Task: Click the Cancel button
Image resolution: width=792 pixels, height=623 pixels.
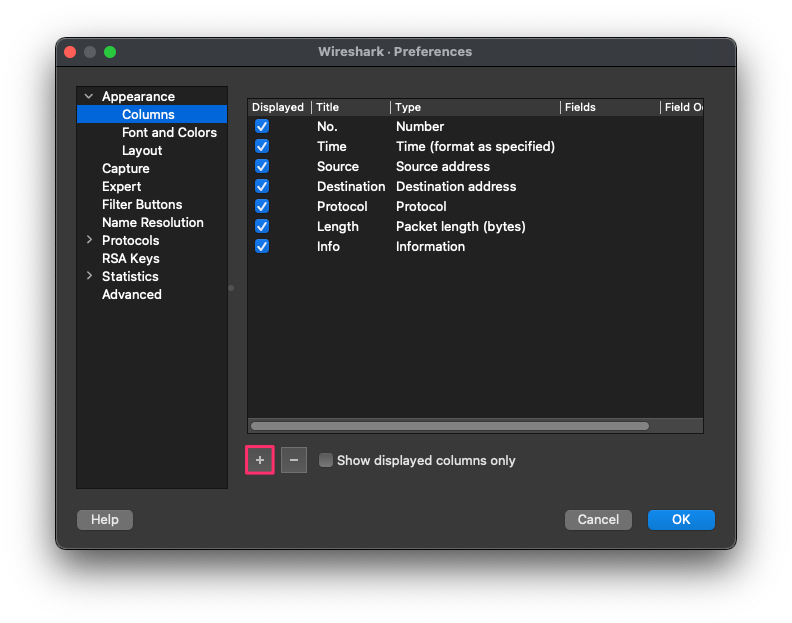Action: click(598, 519)
